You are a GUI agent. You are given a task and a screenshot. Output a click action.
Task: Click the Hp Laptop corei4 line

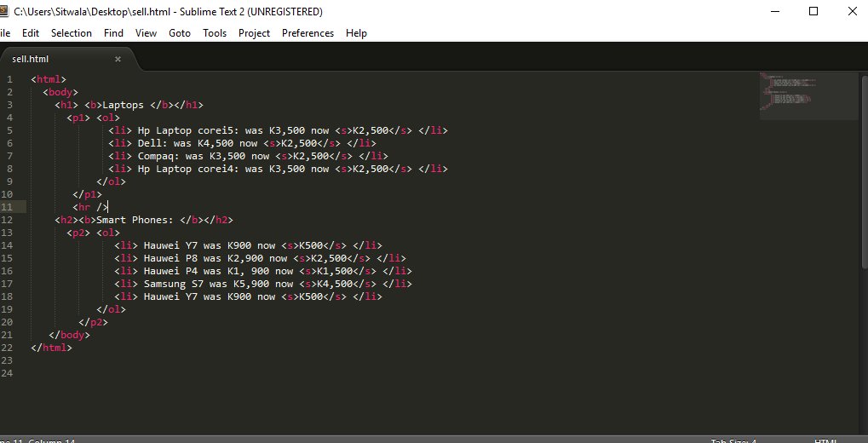tap(278, 169)
